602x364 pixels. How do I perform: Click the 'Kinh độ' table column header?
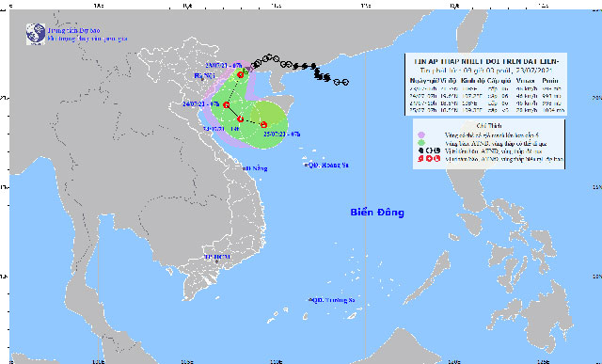[x=472, y=81]
